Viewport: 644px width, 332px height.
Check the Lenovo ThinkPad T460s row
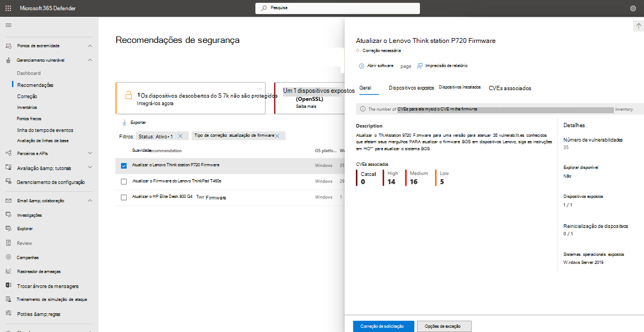tap(122, 181)
